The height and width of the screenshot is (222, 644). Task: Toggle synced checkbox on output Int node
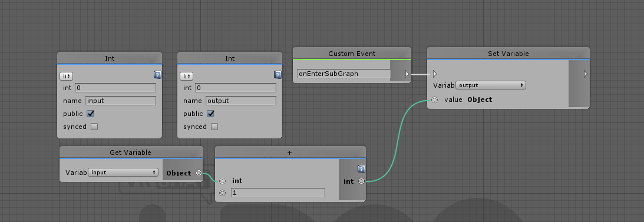tap(214, 127)
